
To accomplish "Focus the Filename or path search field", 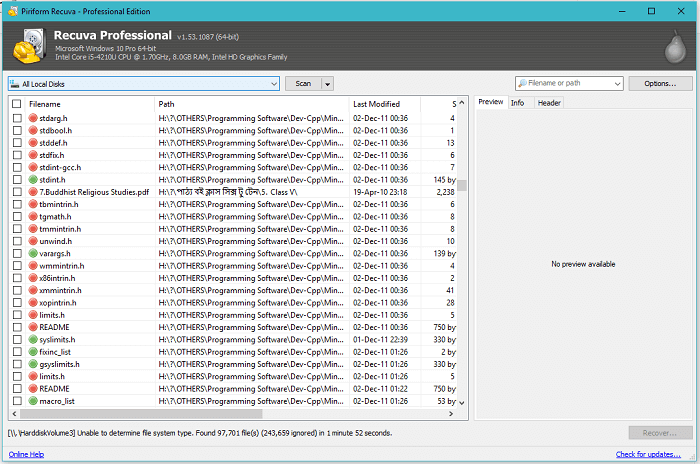I will point(569,84).
